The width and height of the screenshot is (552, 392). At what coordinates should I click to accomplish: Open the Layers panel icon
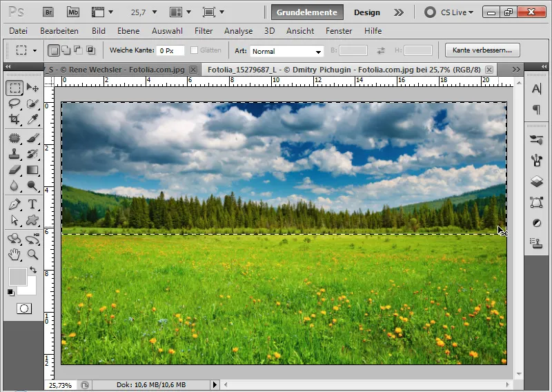tap(536, 182)
